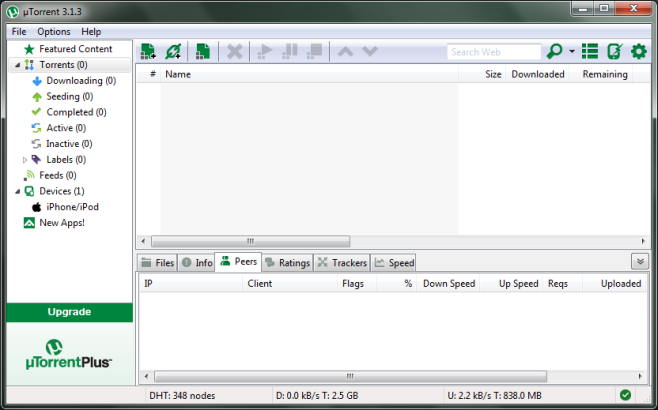Click the Add Torrent toolbar icon
The width and height of the screenshot is (658, 410).
pos(148,51)
